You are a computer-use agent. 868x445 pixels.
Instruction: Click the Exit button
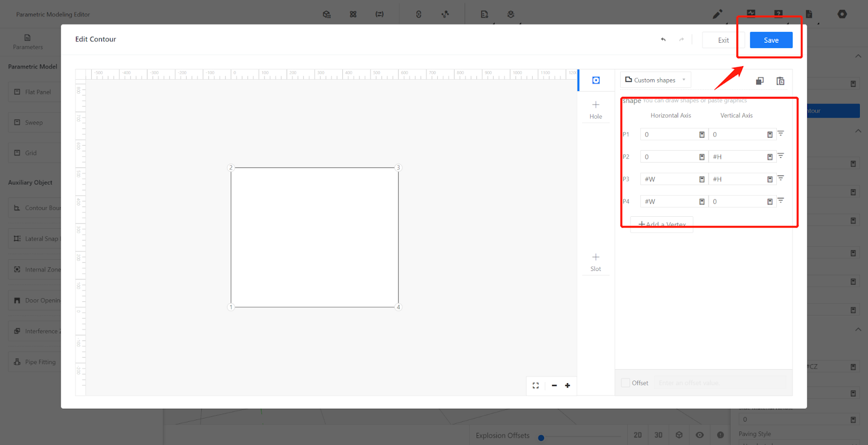[723, 40]
